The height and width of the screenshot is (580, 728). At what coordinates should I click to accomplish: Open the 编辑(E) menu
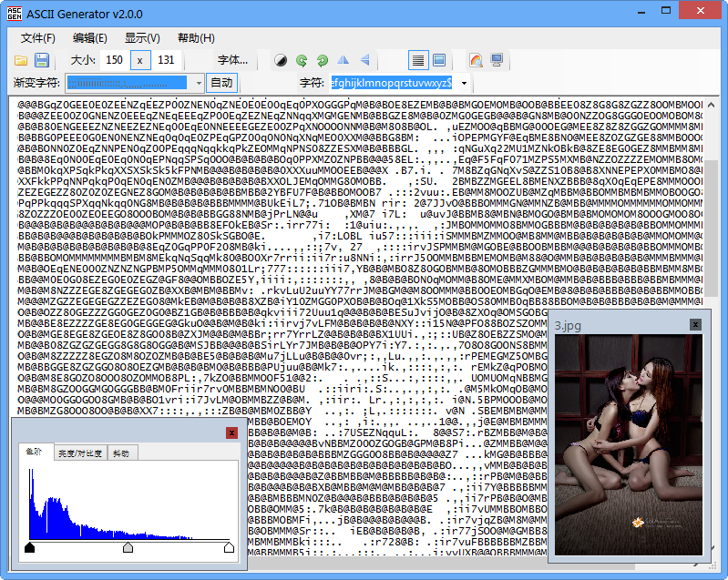[x=89, y=38]
